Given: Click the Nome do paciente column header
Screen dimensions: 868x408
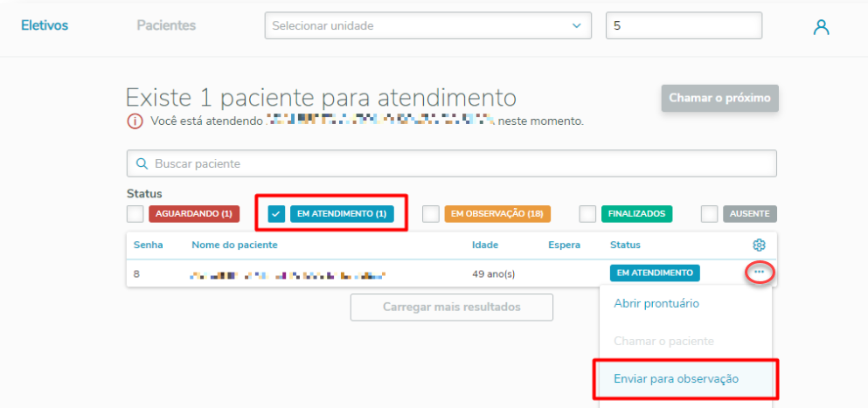Looking at the screenshot, I should pyautogui.click(x=235, y=245).
